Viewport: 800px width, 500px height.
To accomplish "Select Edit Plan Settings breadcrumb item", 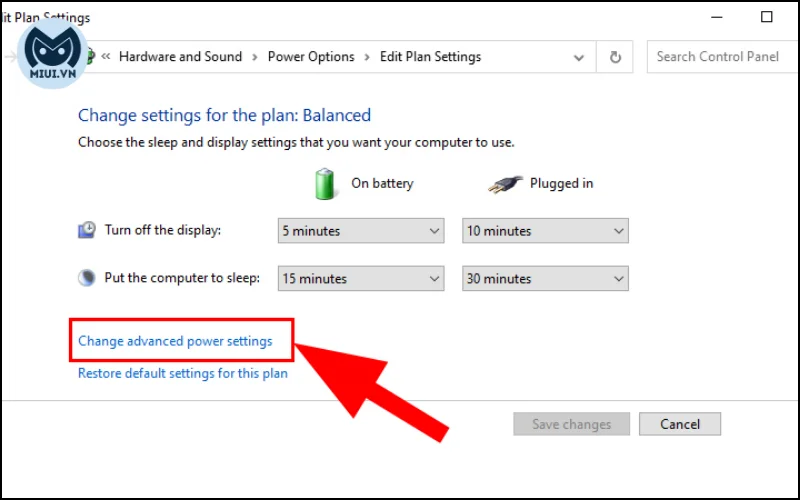I will (431, 57).
